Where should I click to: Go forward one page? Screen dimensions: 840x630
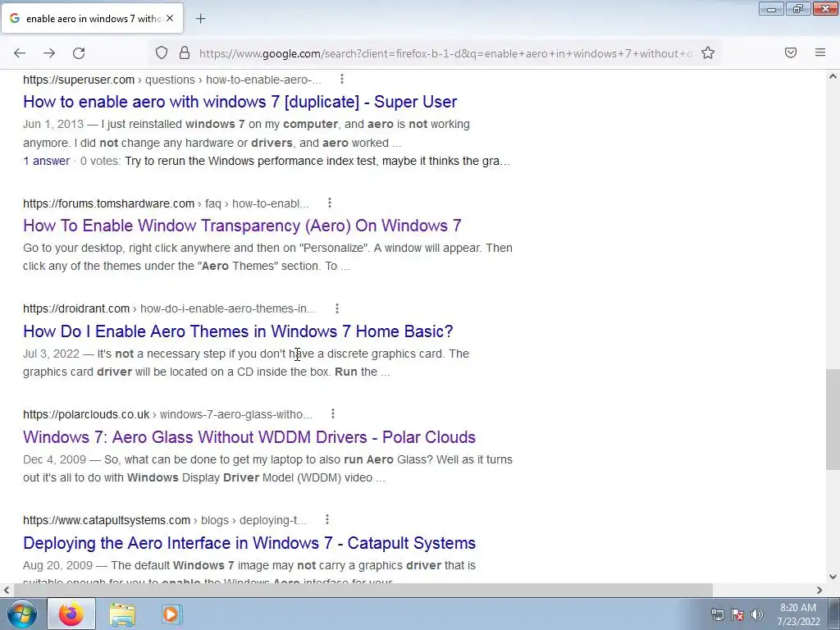tap(49, 53)
